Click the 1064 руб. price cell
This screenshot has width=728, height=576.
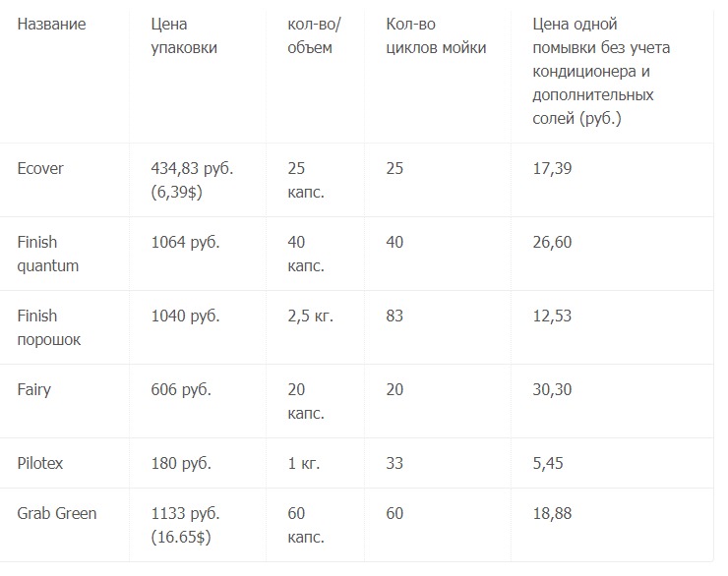(x=185, y=242)
